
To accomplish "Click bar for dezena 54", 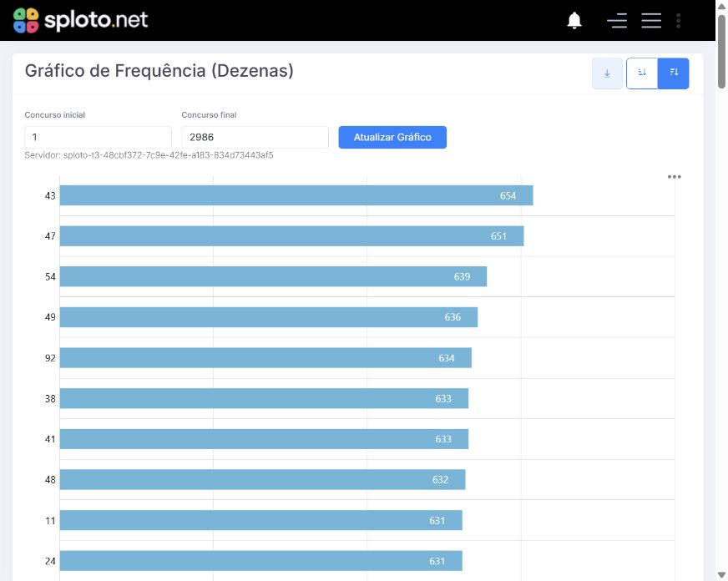I will tap(273, 276).
